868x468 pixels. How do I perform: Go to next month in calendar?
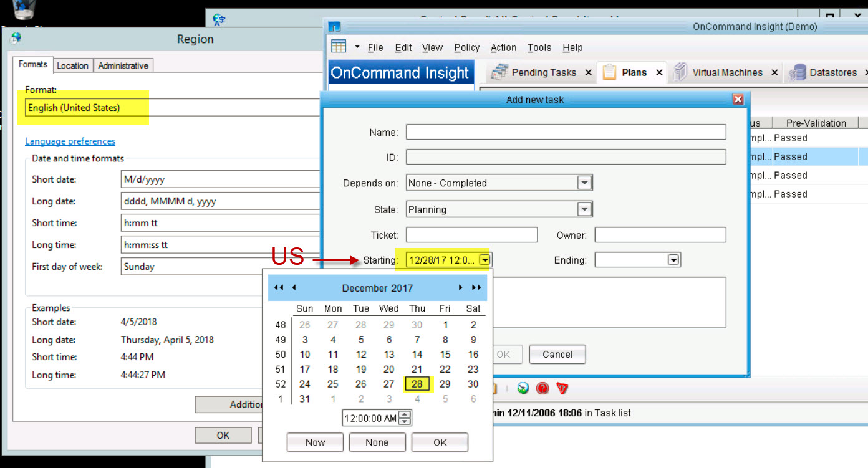tap(460, 287)
